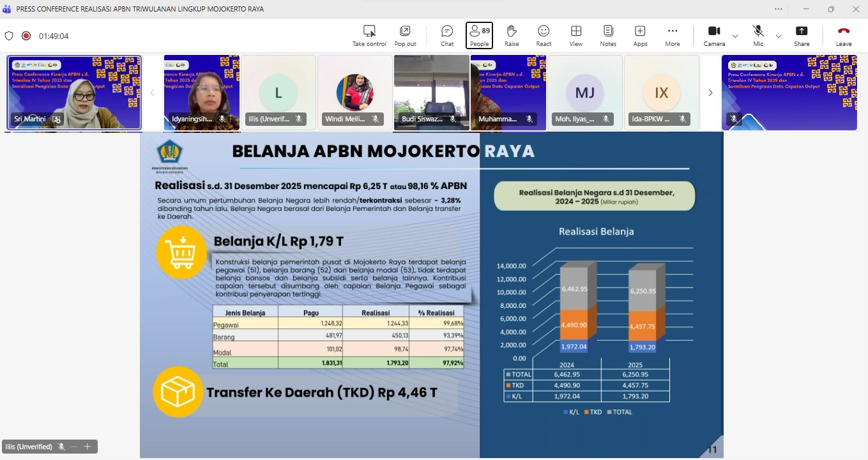Click Pop out to detach shared content
The width and height of the screenshot is (868, 460).
click(x=405, y=35)
